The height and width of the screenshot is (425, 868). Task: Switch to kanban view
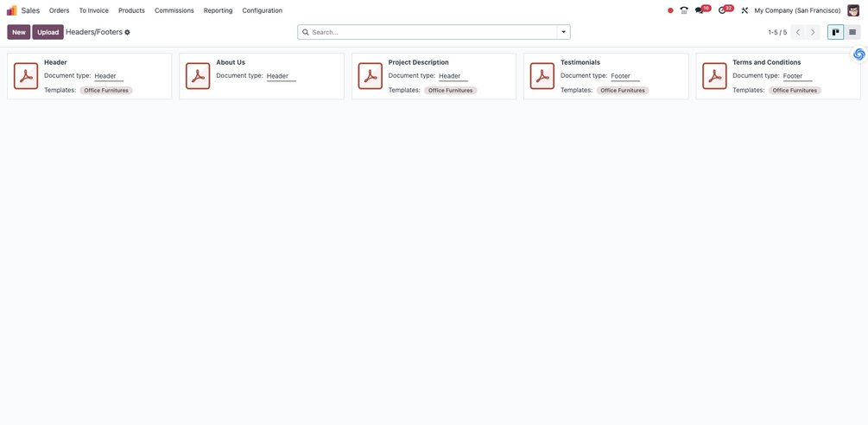coord(836,32)
